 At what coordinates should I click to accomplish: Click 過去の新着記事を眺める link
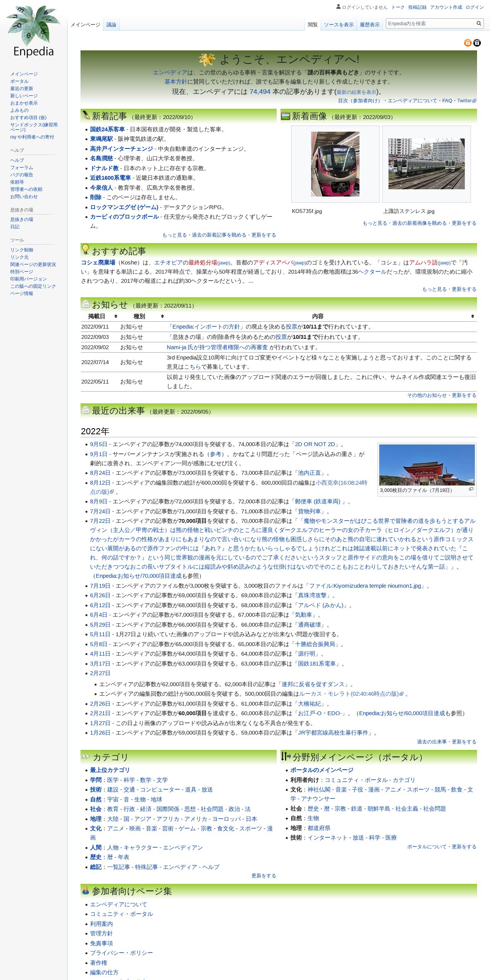(219, 235)
